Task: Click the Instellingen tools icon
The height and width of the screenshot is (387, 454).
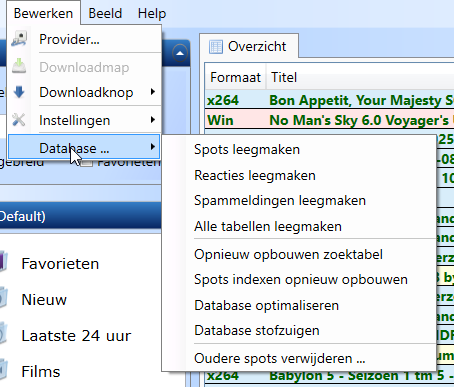Action: (19, 120)
